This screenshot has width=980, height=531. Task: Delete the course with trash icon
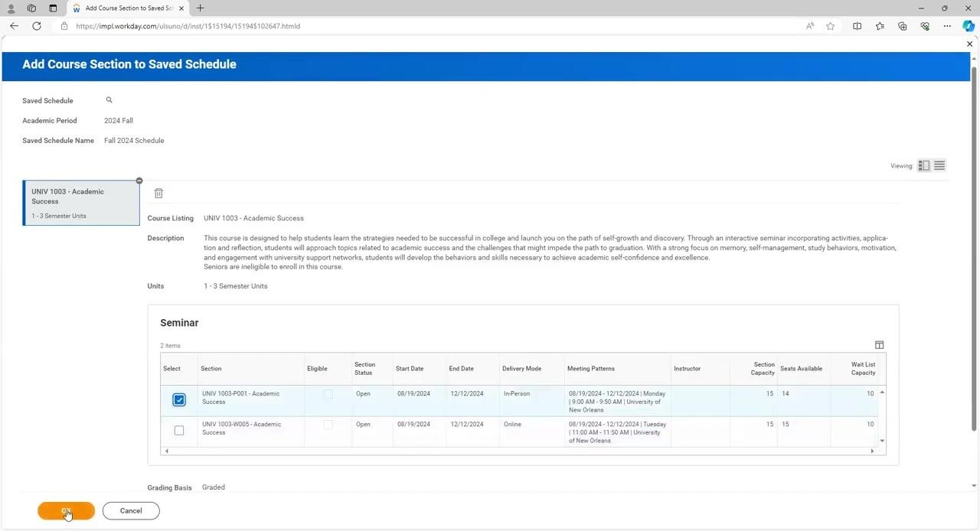pyautogui.click(x=158, y=194)
